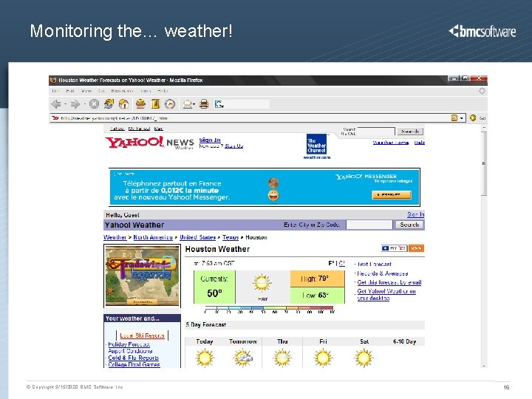The width and height of the screenshot is (532, 399).
Task: Click the orange RSS badge near Houston Weather
Action: [x=416, y=248]
